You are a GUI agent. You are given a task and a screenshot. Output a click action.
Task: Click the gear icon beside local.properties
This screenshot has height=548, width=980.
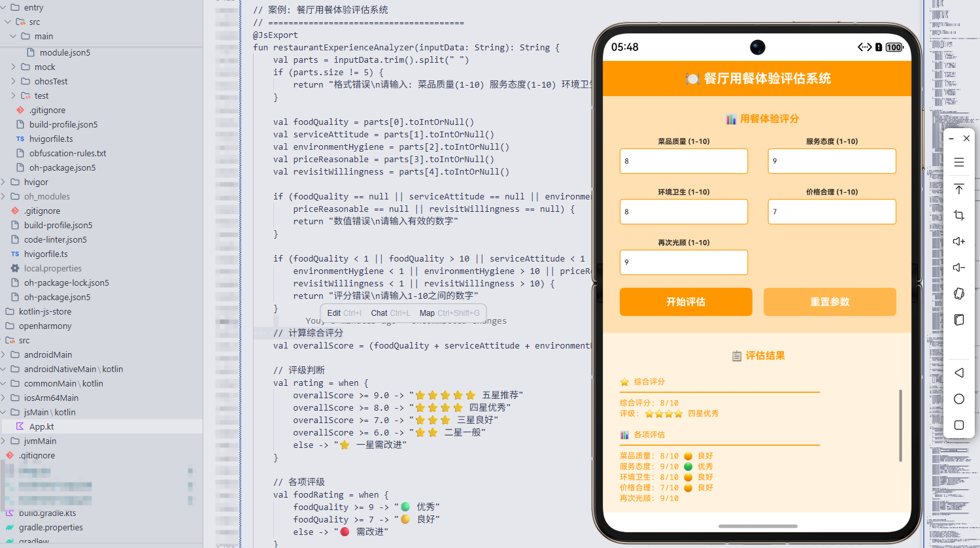coord(15,268)
